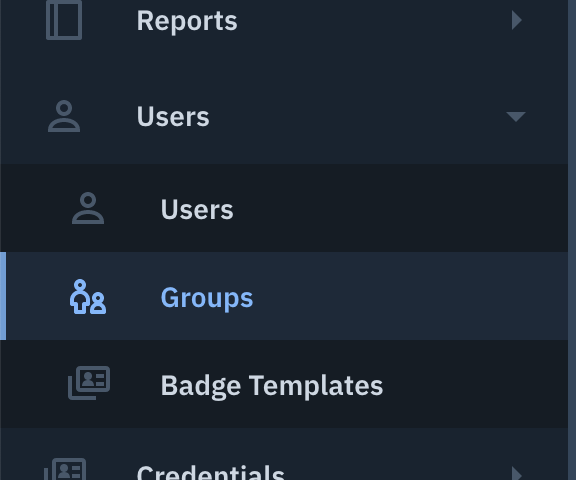Click the blue active indicator bar on Groups
Viewport: 576px width, 480px height.
click(x=3, y=296)
